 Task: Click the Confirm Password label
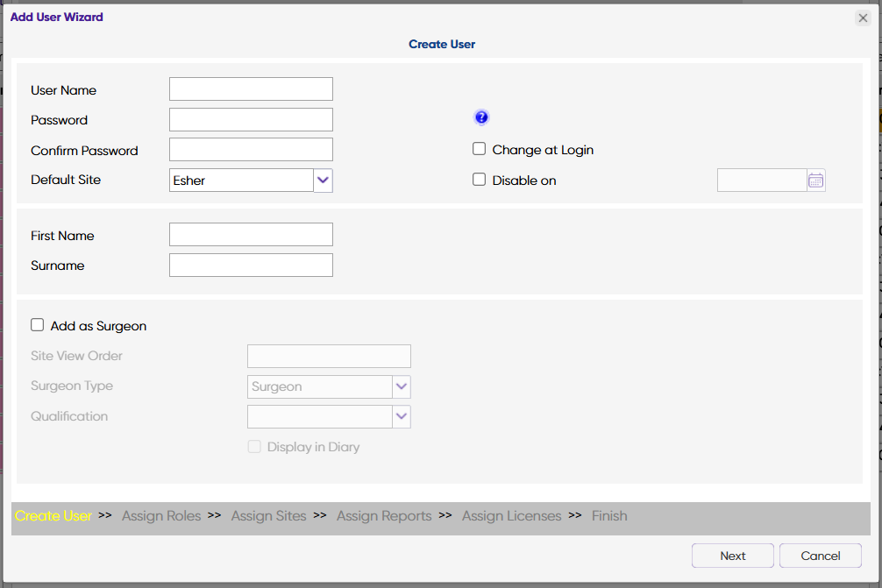84,151
